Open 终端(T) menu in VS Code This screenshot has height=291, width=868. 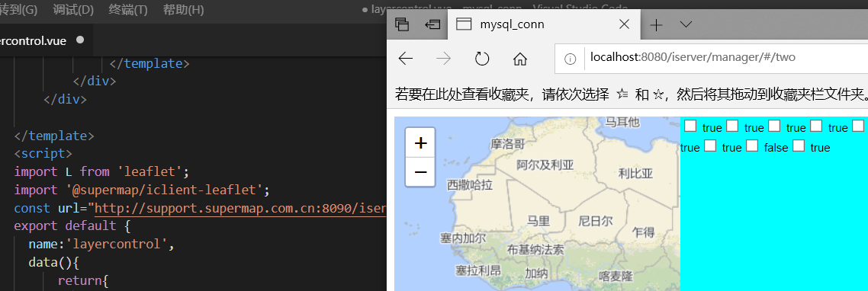128,9
